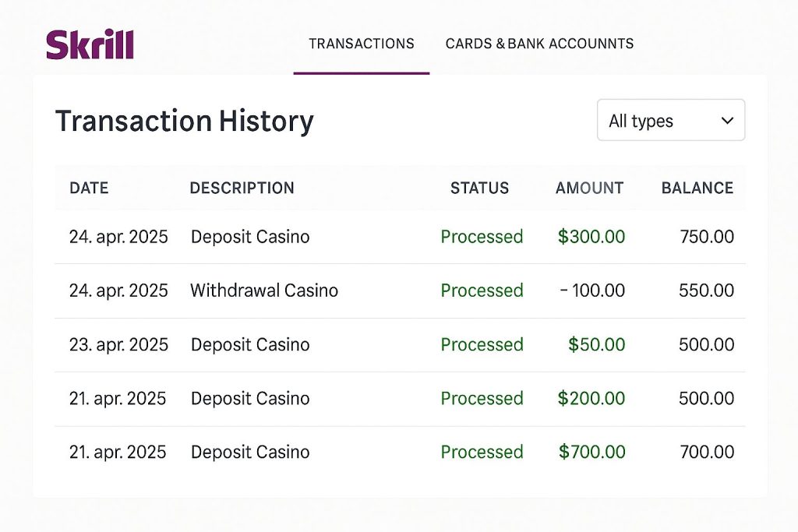Click the 550.00 balance value

tap(706, 290)
